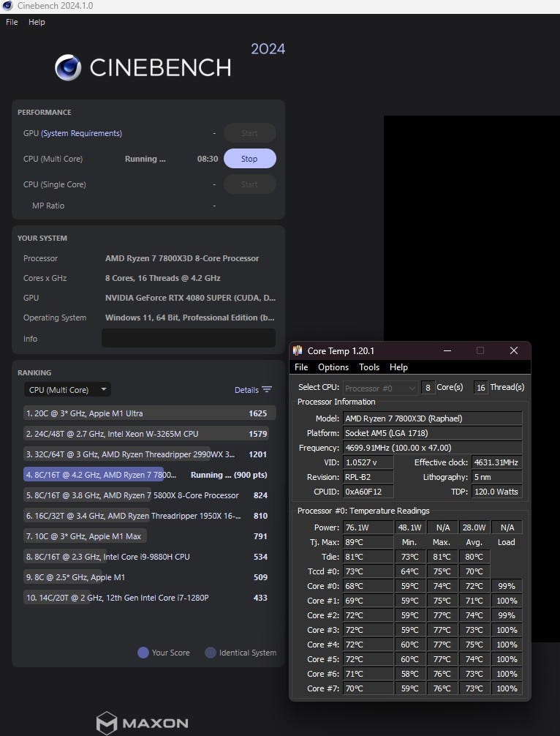Click the Identical System legend dot
The height and width of the screenshot is (736, 560).
pyautogui.click(x=211, y=653)
